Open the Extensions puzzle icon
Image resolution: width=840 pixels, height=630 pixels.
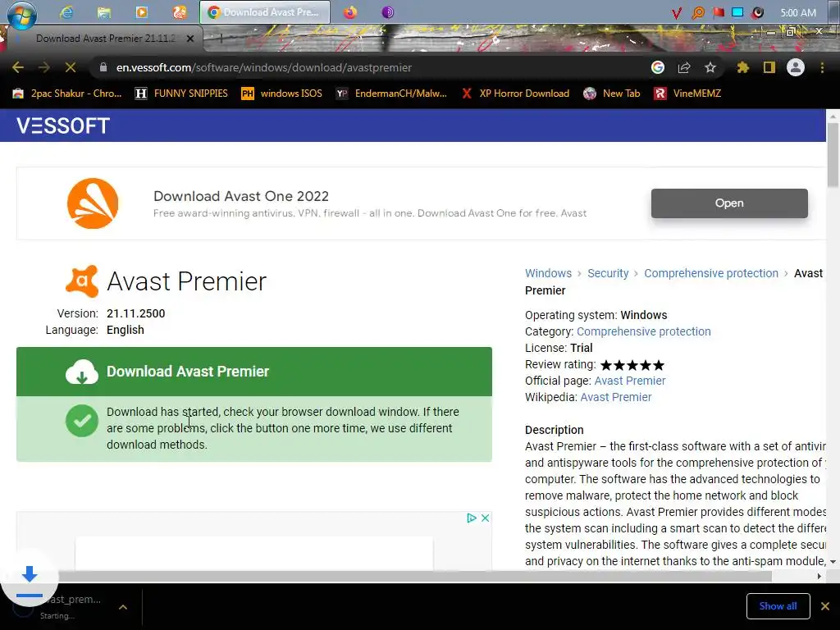742,67
